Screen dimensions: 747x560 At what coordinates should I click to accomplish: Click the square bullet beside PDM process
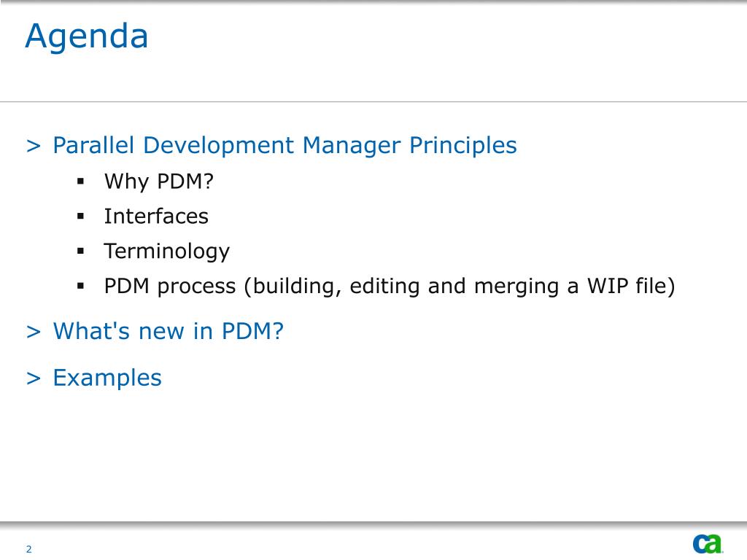click(x=80, y=286)
